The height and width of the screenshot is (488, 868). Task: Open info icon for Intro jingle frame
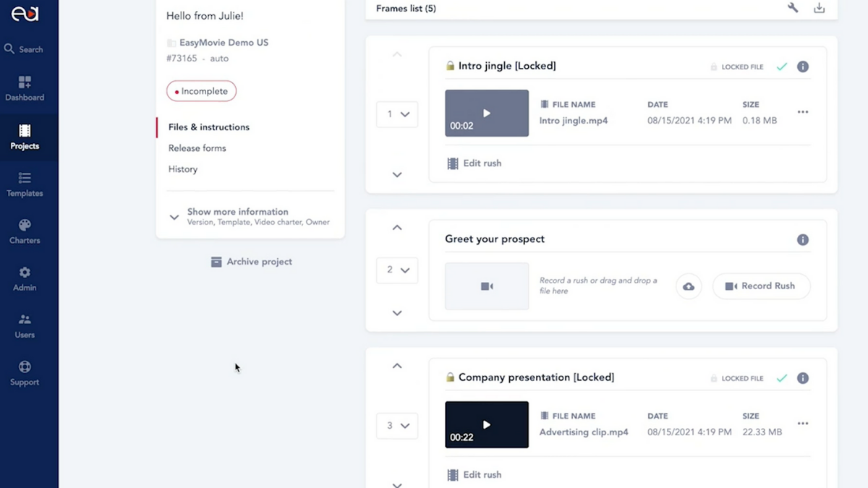point(802,67)
